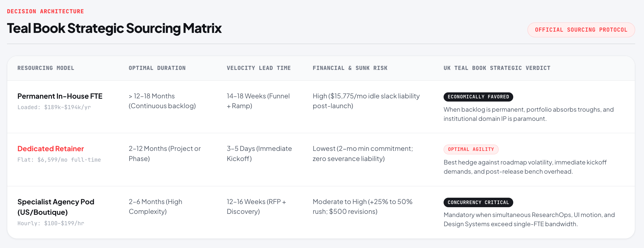Click the 2–12 Months (Project or Phase) cell
The height and width of the screenshot is (248, 644).
(165, 153)
